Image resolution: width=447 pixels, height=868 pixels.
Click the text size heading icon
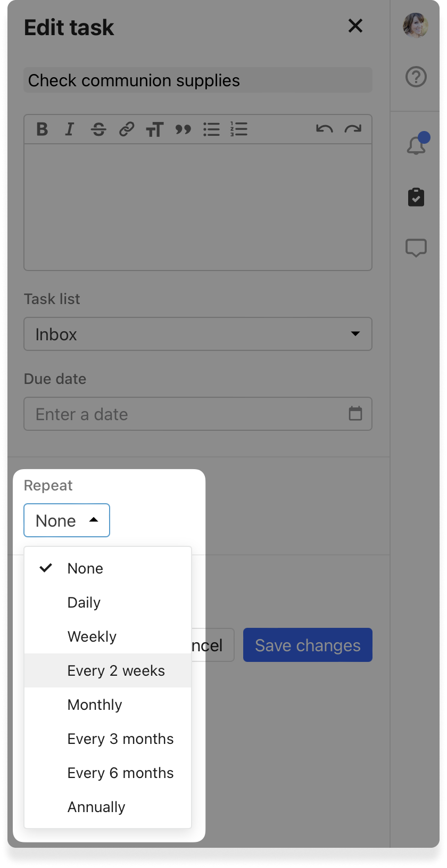155,129
